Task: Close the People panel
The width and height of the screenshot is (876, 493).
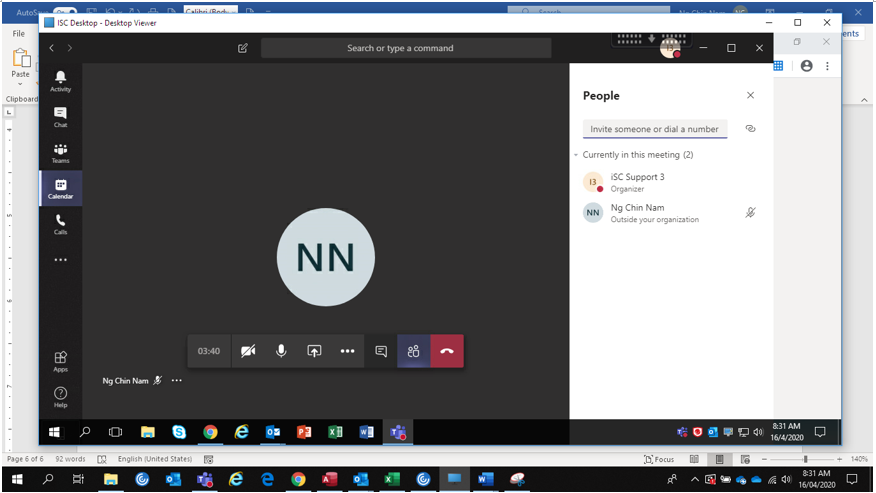Action: pos(750,96)
